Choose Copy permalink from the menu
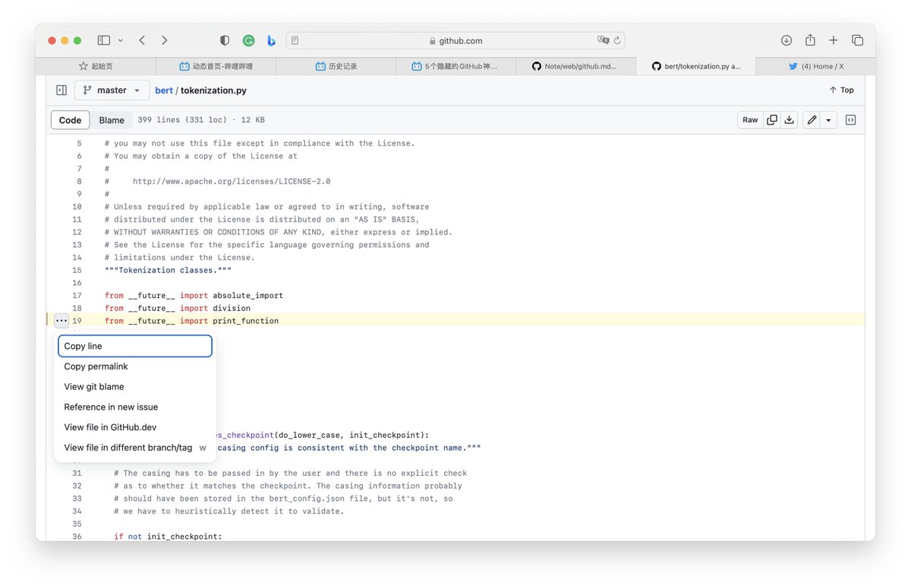This screenshot has width=911, height=588. click(x=135, y=366)
